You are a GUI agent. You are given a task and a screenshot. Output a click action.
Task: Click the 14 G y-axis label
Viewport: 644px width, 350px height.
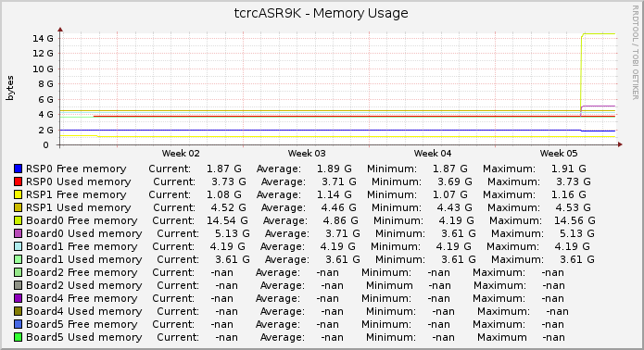coord(44,39)
